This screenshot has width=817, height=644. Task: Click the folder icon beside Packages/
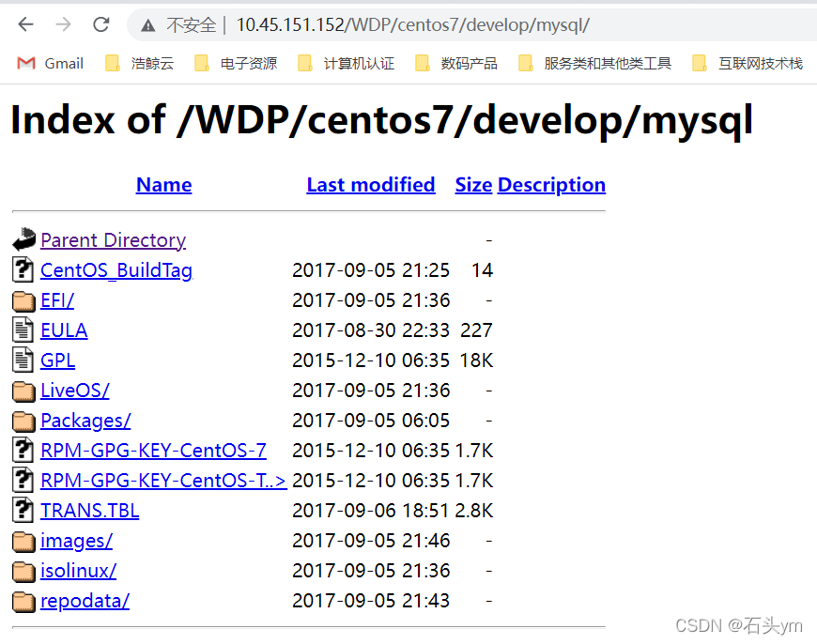coord(24,422)
